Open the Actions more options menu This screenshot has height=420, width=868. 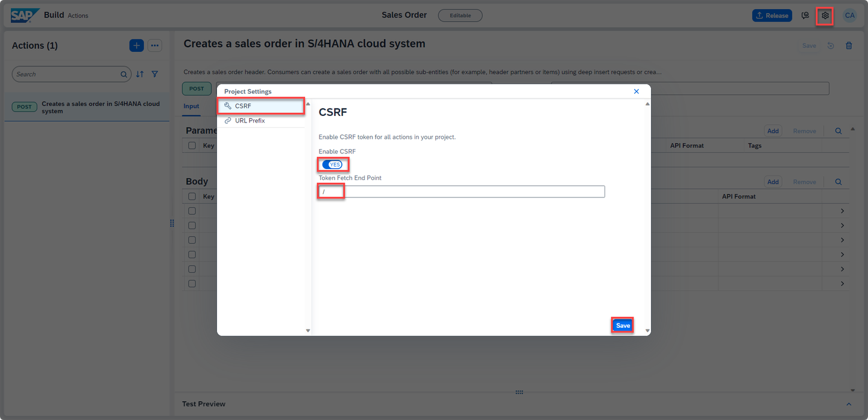155,45
